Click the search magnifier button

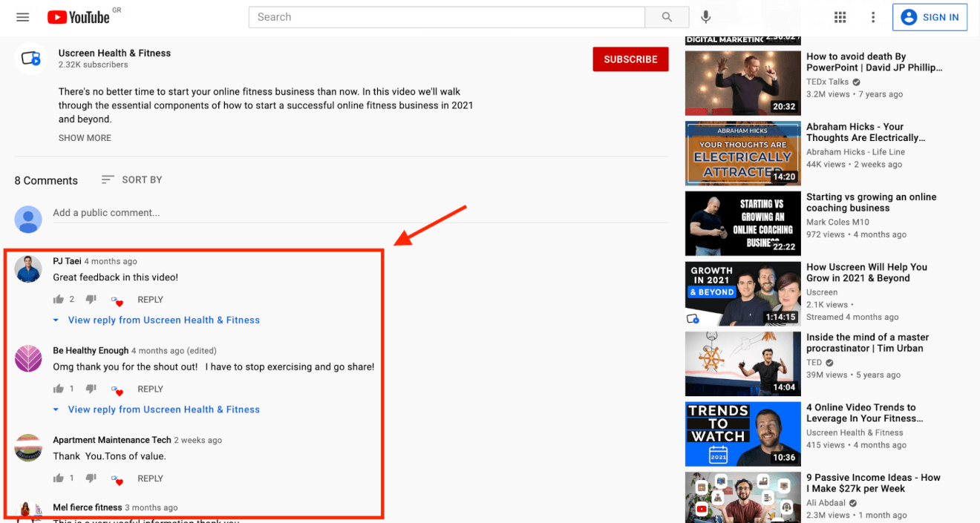coord(667,17)
